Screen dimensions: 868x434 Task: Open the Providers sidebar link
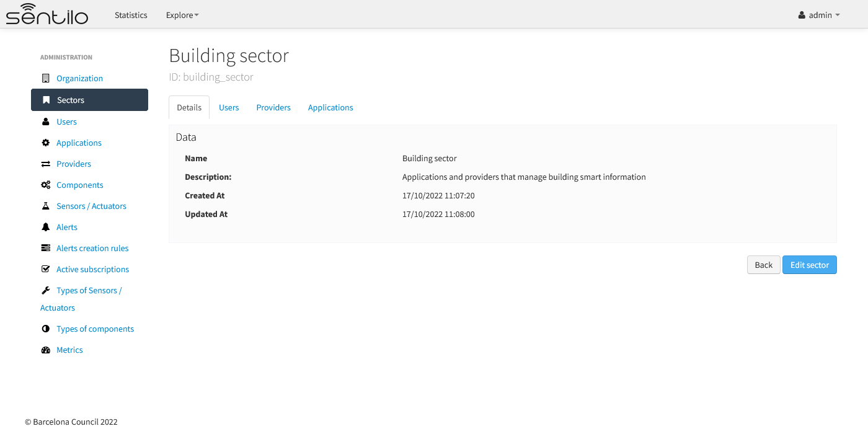(x=73, y=164)
